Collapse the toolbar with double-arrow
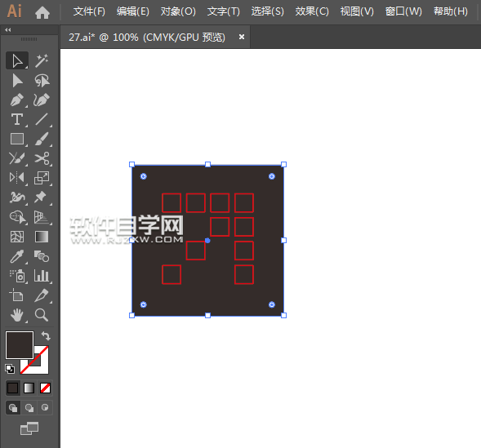 (x=8, y=29)
